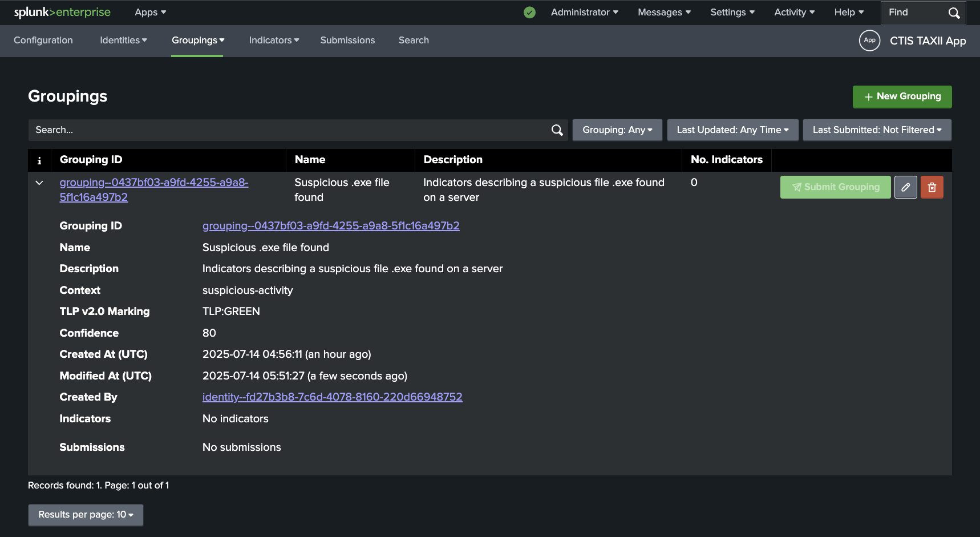
Task: Click into the Search... input field
Action: point(285,130)
